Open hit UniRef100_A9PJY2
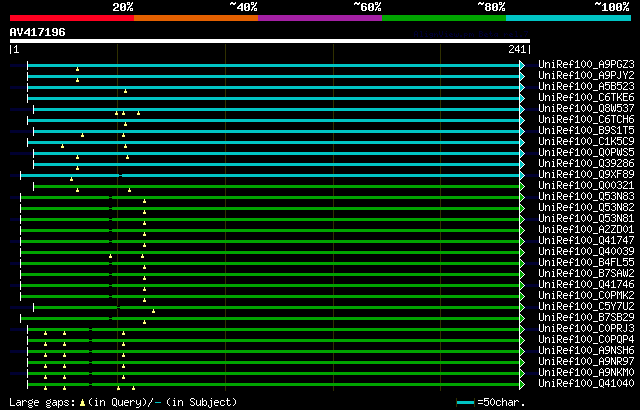640x410 pixels. [x=586, y=75]
